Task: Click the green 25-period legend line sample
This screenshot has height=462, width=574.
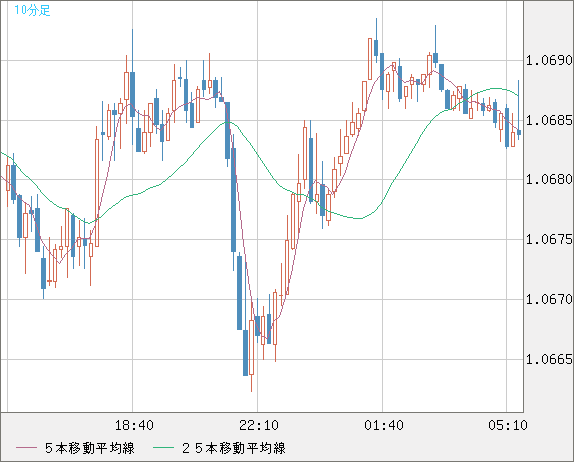Action: 163,448
